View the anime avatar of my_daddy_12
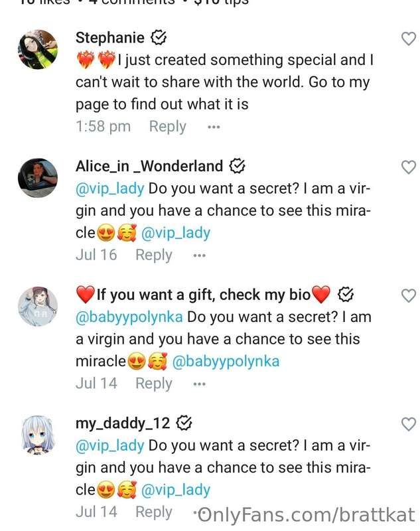This screenshot has height=531, width=420. (x=38, y=435)
